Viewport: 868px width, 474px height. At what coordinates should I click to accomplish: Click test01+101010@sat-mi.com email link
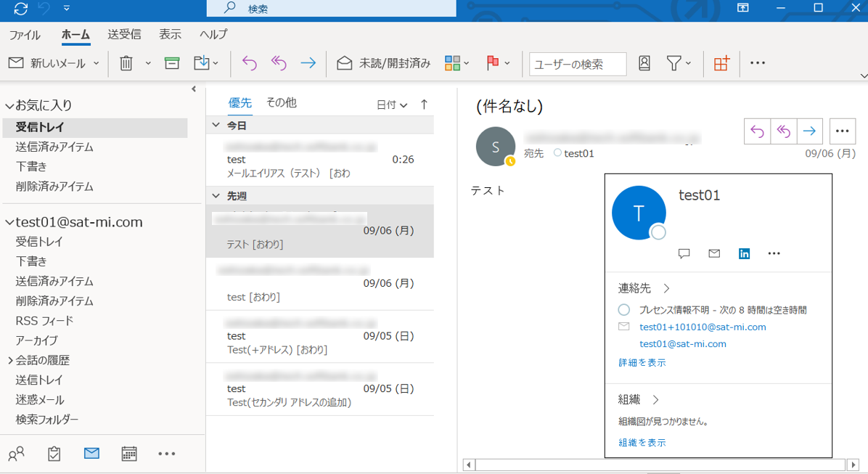point(703,327)
